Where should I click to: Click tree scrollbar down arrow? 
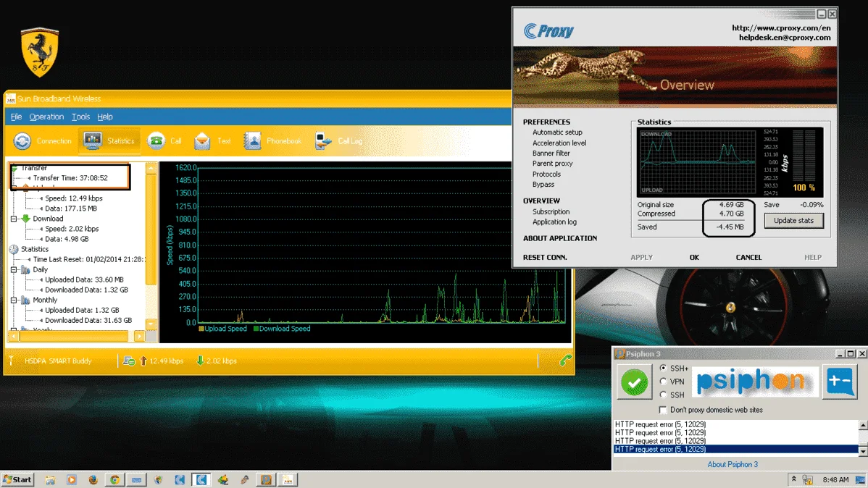click(x=151, y=324)
